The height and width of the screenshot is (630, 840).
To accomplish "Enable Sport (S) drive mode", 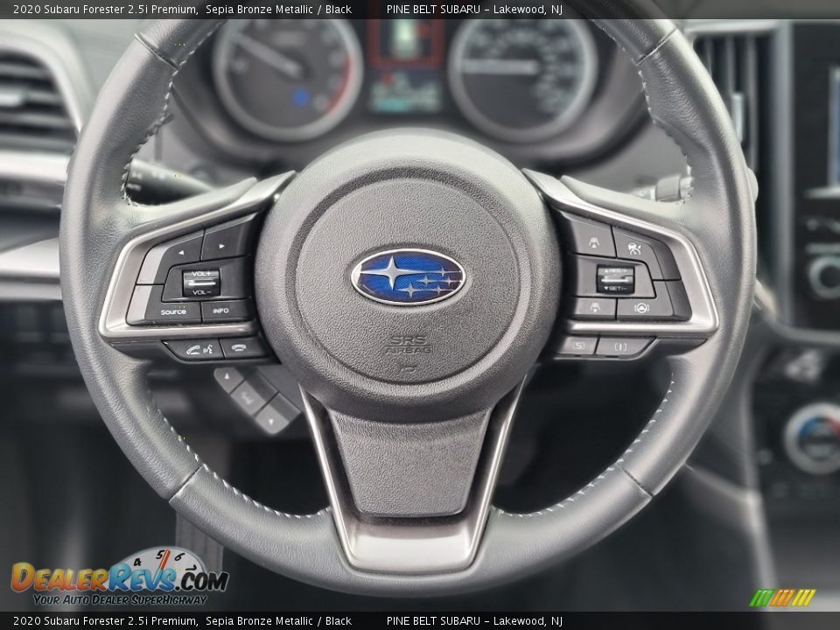I will point(578,346).
